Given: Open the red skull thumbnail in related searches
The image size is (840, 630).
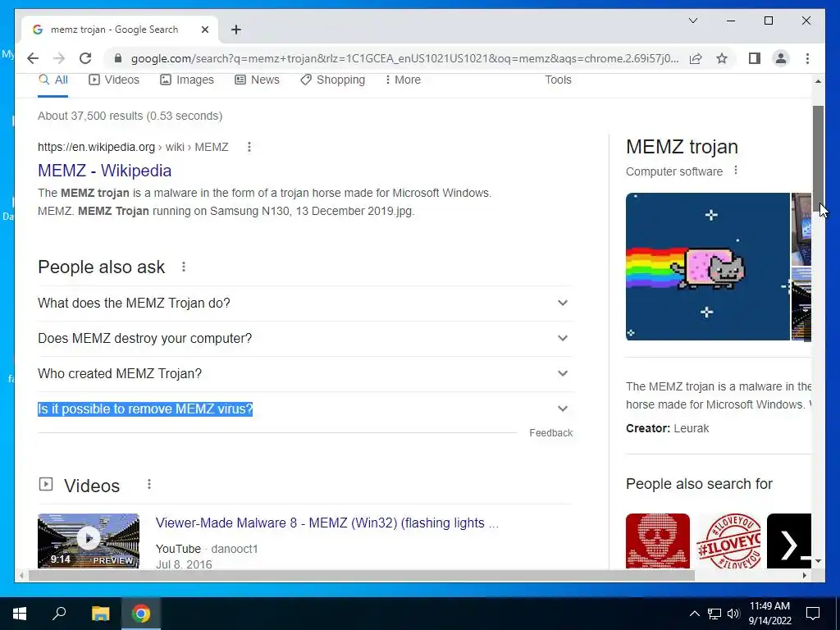Looking at the screenshot, I should 658,541.
